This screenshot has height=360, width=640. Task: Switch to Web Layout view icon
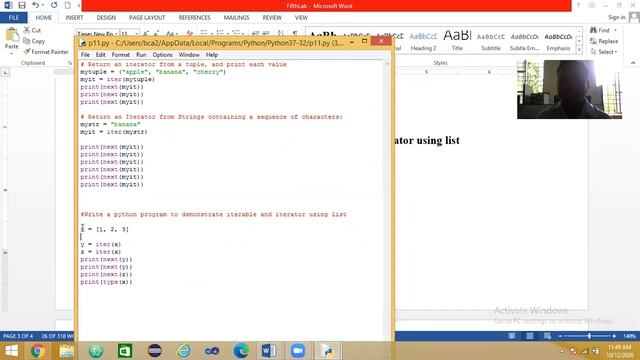pos(547,336)
